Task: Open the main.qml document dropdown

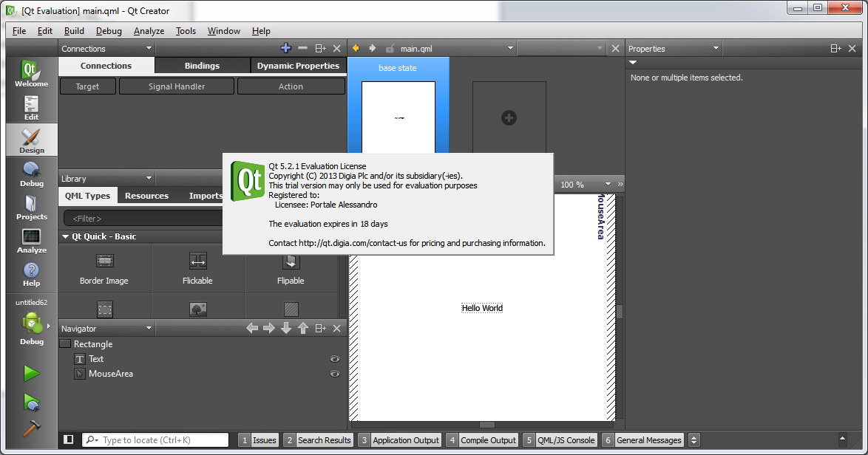Action: (510, 49)
